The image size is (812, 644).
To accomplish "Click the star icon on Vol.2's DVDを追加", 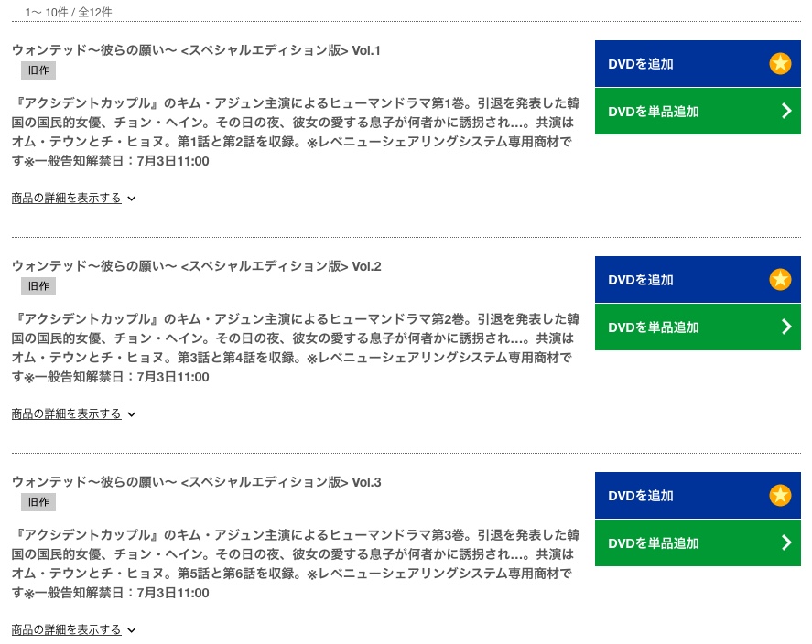I will (x=780, y=279).
